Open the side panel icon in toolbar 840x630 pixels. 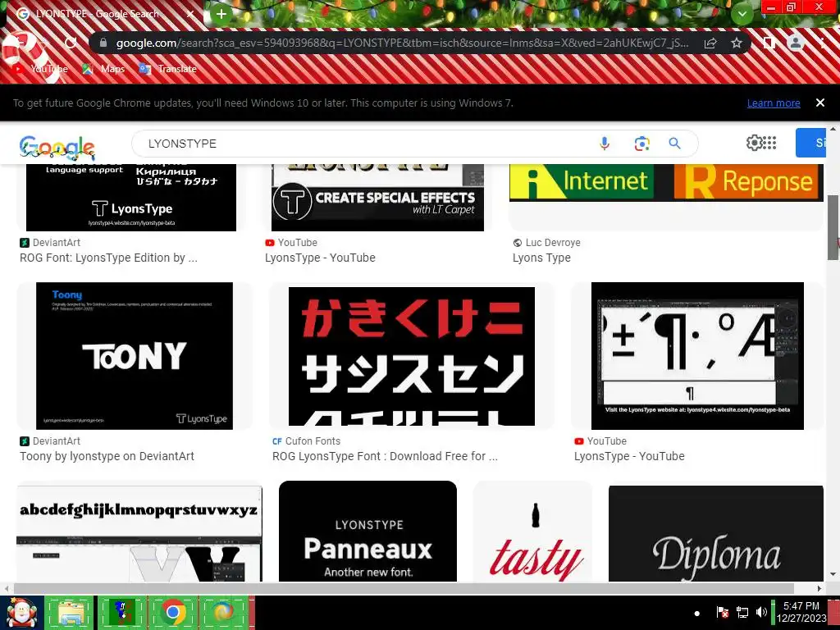pos(769,43)
